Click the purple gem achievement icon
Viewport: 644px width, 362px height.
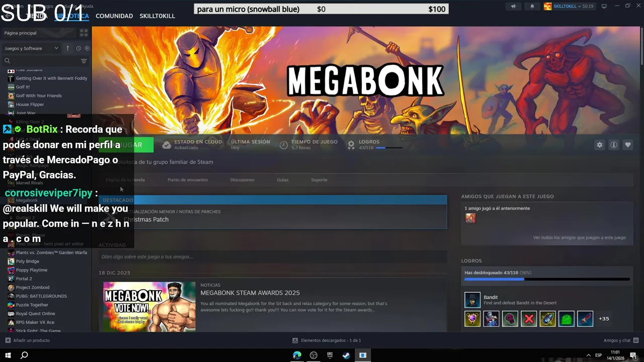472,319
